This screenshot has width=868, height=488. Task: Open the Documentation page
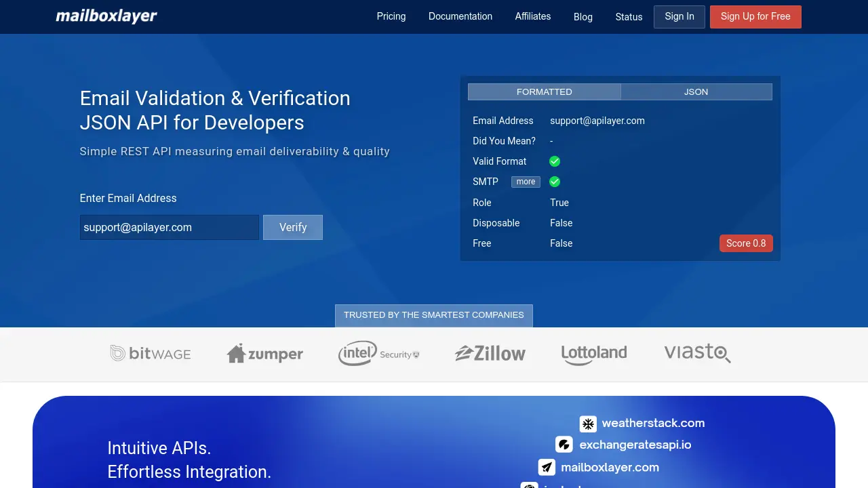coord(460,16)
